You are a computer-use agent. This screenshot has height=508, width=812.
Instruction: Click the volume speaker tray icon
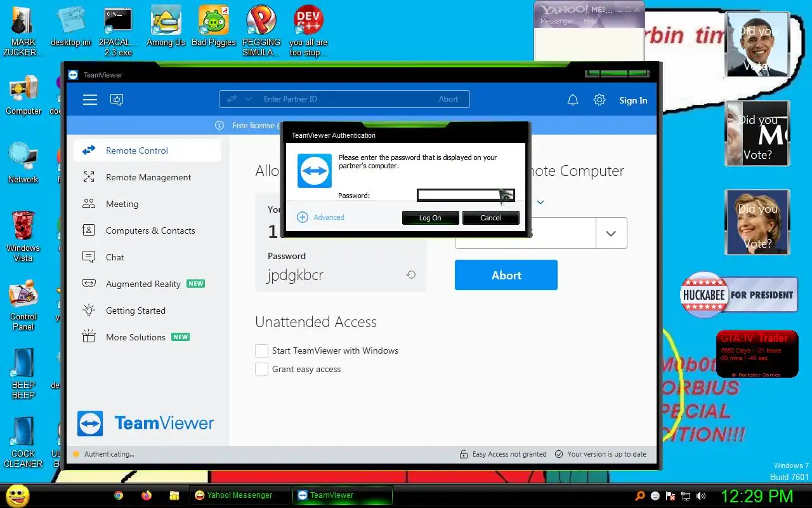tap(701, 496)
